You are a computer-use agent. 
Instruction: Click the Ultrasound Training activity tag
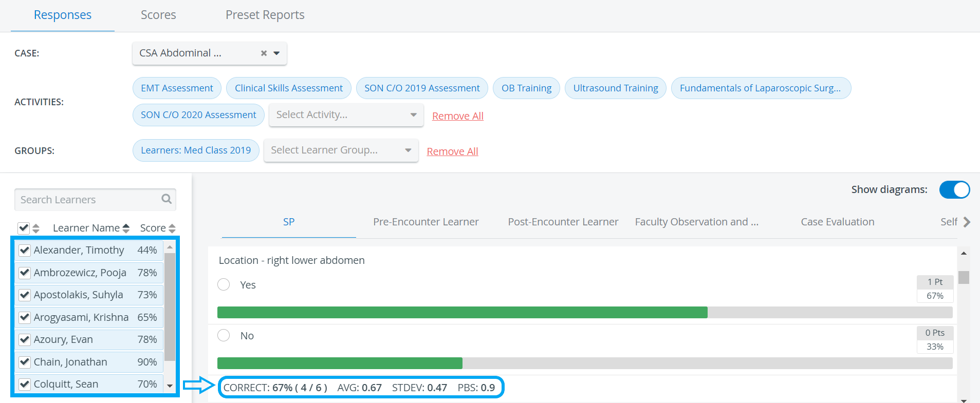point(616,88)
